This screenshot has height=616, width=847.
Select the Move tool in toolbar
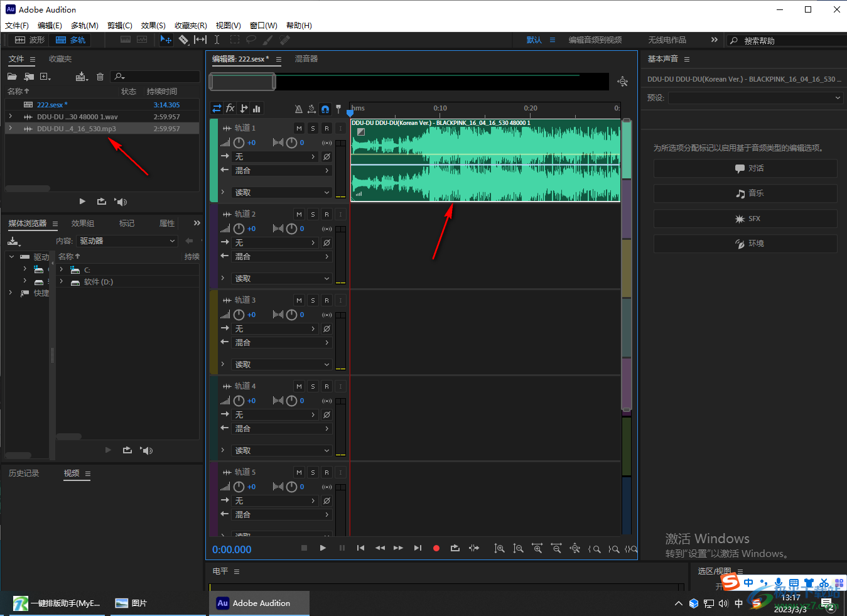click(166, 40)
